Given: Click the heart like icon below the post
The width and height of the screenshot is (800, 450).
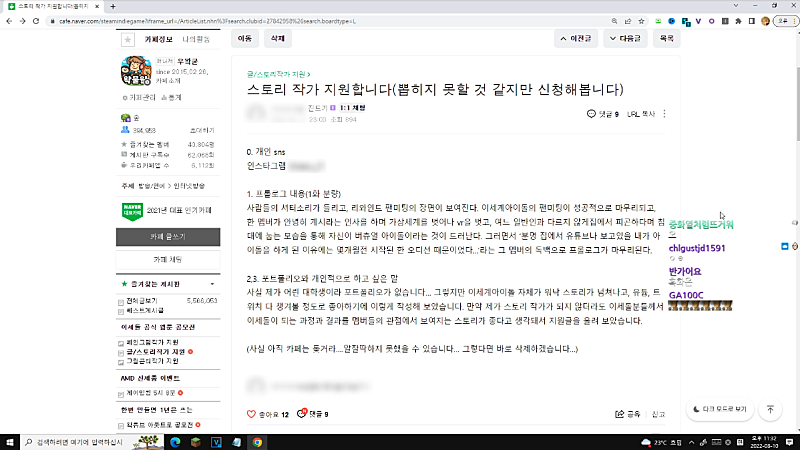Looking at the screenshot, I should click(251, 414).
